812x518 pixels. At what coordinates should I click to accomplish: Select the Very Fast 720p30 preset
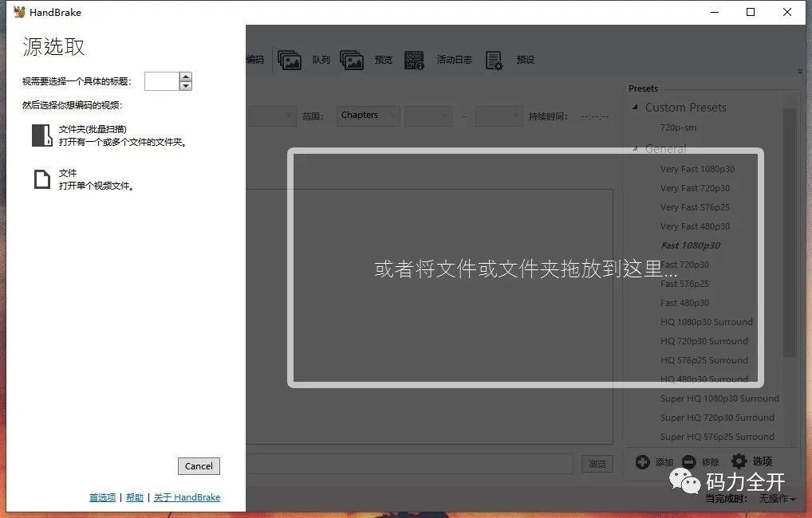[695, 188]
